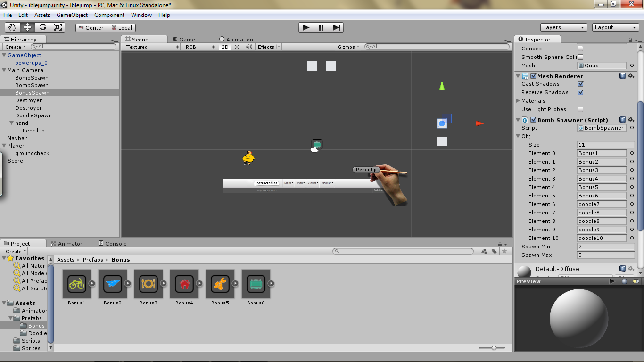This screenshot has height=362, width=644.
Task: Open Mesh Renderer gear settings menu
Action: [631, 76]
